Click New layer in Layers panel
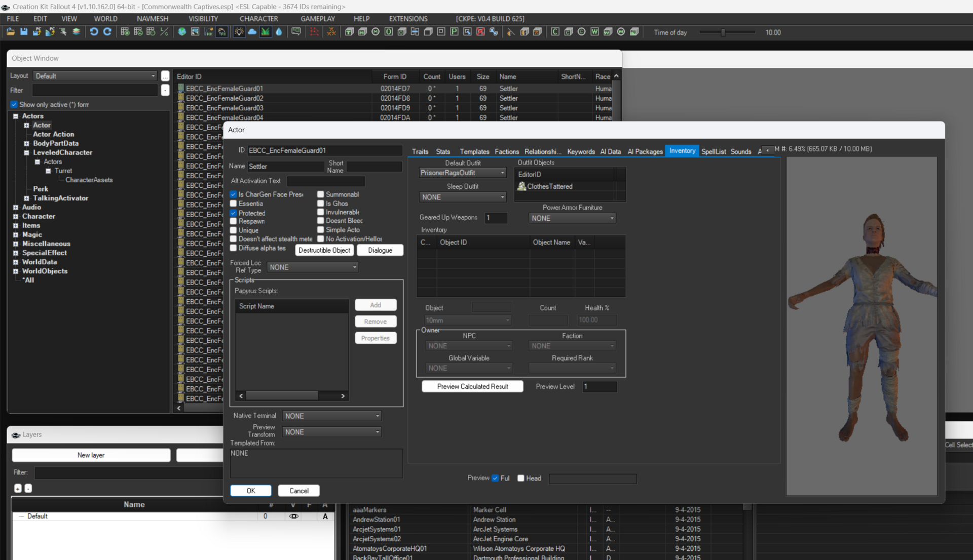Viewport: 973px width, 560px height. coord(91,455)
